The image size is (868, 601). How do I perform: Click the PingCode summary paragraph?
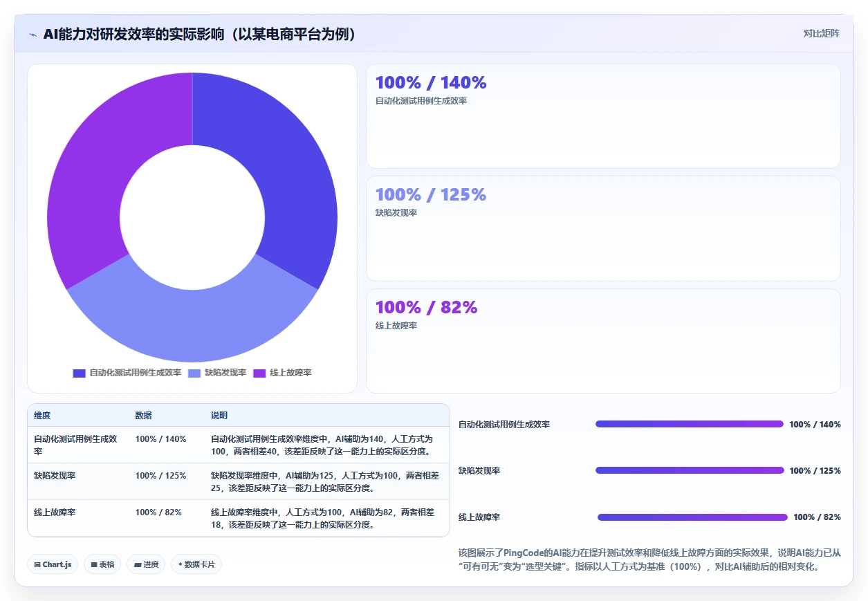[649, 560]
